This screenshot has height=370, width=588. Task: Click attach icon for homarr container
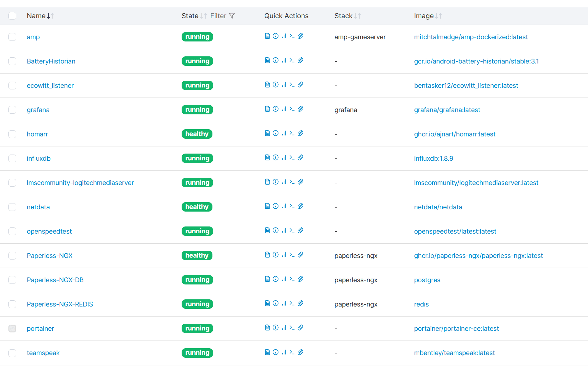coord(301,133)
